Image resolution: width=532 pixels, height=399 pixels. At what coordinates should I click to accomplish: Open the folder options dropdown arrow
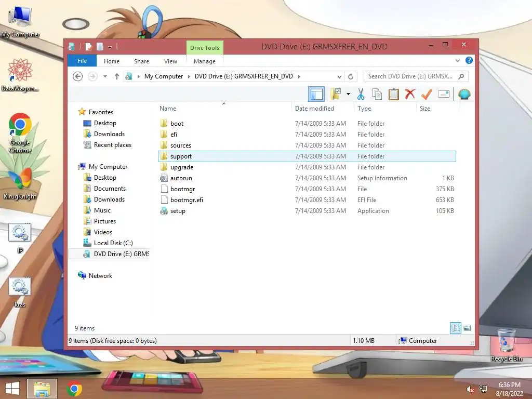point(348,94)
